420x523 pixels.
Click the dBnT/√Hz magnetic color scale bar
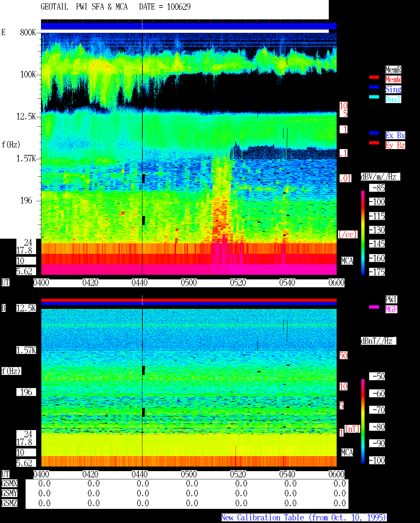pos(363,421)
